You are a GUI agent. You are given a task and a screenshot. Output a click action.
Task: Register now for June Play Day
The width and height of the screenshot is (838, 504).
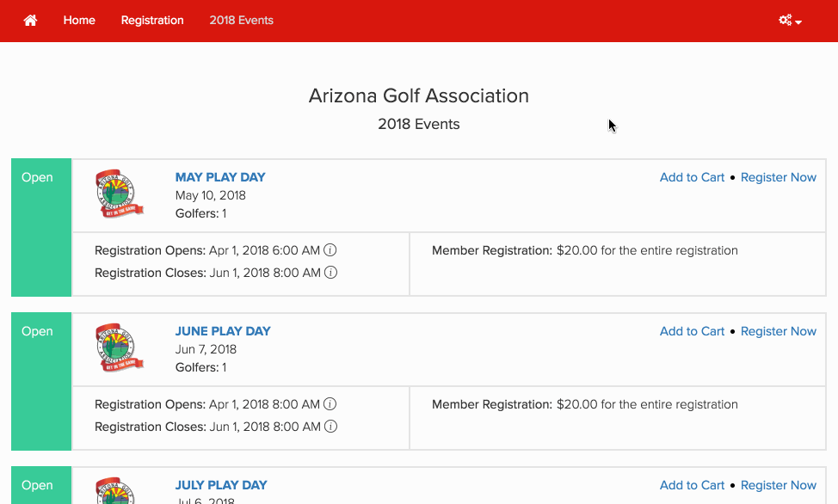pos(778,331)
